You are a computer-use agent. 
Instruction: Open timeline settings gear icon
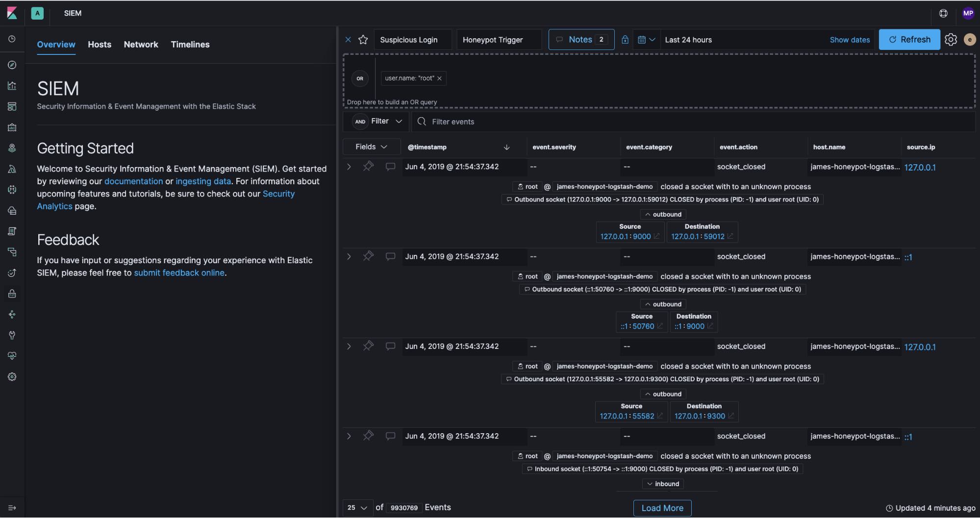tap(951, 40)
